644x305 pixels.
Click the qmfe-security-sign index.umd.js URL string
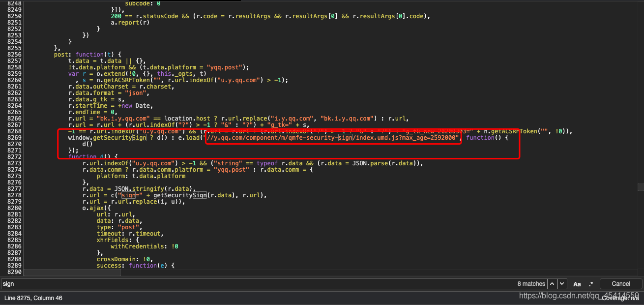pyautogui.click(x=333, y=138)
